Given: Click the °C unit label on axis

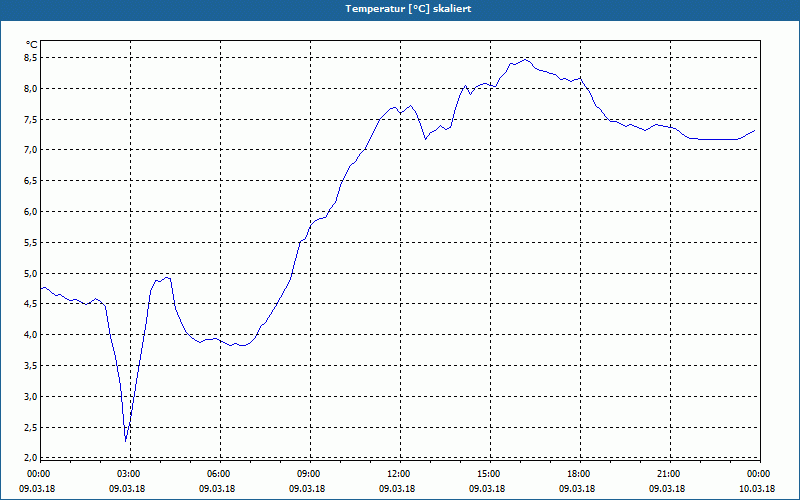Looking at the screenshot, I should point(32,45).
